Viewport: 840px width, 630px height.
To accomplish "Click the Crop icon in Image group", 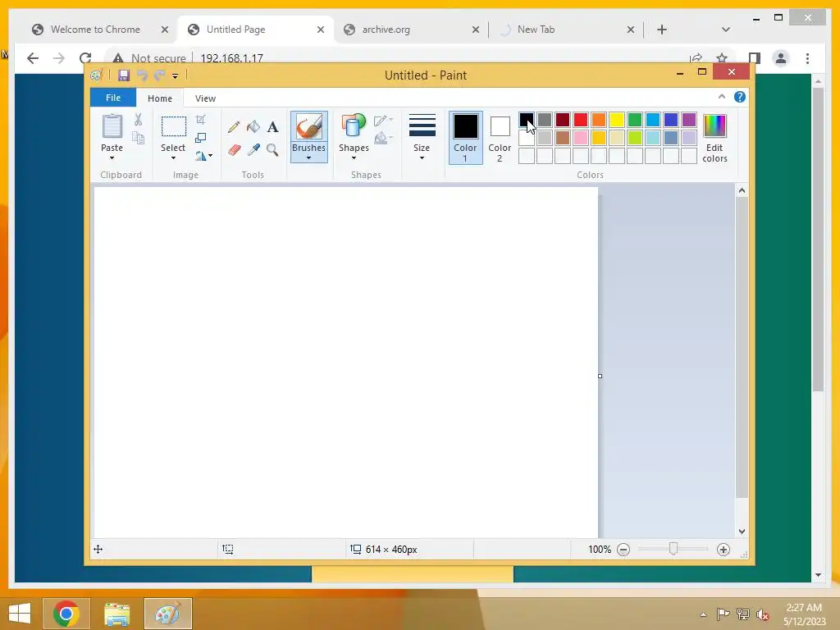I will tap(200, 120).
